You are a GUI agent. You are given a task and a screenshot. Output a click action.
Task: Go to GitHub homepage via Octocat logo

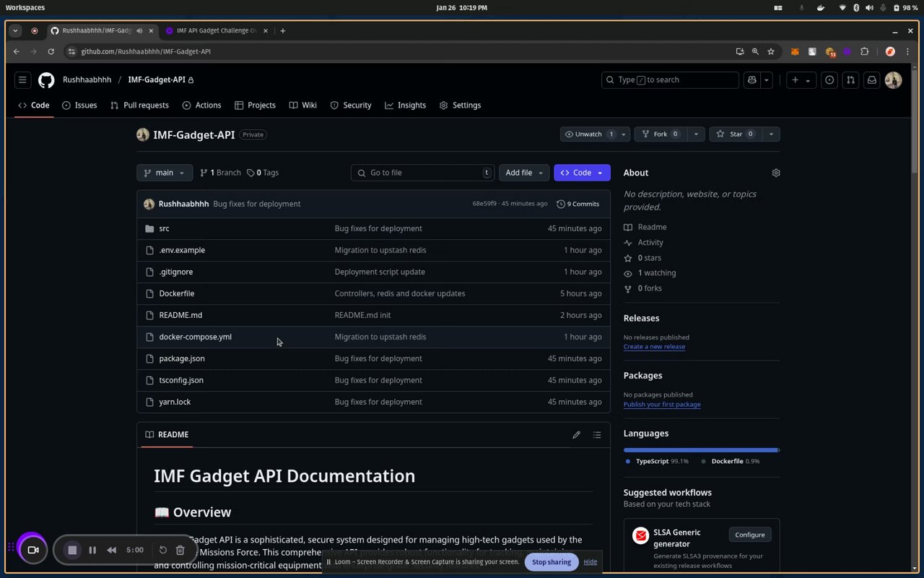[x=46, y=80]
